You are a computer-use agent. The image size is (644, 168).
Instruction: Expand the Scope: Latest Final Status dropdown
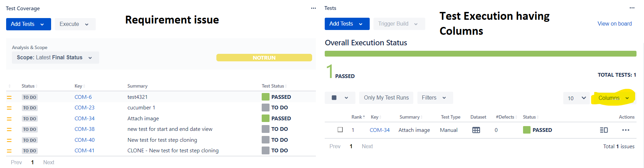click(x=55, y=58)
